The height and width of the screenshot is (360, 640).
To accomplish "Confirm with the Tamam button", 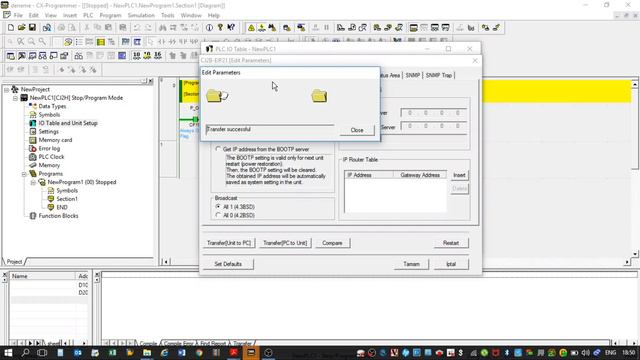I will (411, 264).
